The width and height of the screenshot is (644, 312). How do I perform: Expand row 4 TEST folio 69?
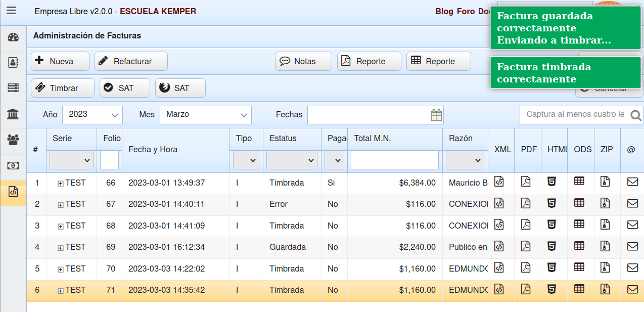click(61, 248)
